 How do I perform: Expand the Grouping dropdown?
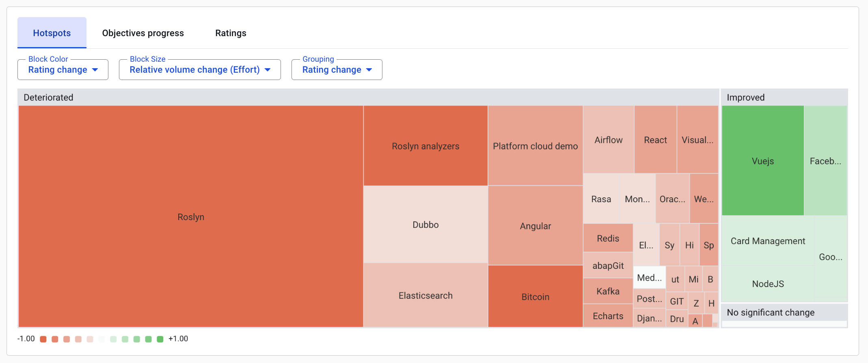point(337,70)
